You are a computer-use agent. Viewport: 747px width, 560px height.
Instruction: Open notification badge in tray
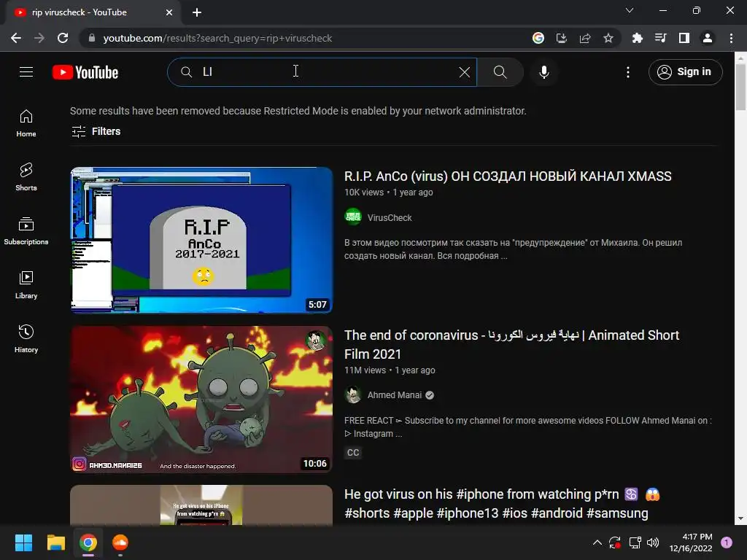point(727,542)
